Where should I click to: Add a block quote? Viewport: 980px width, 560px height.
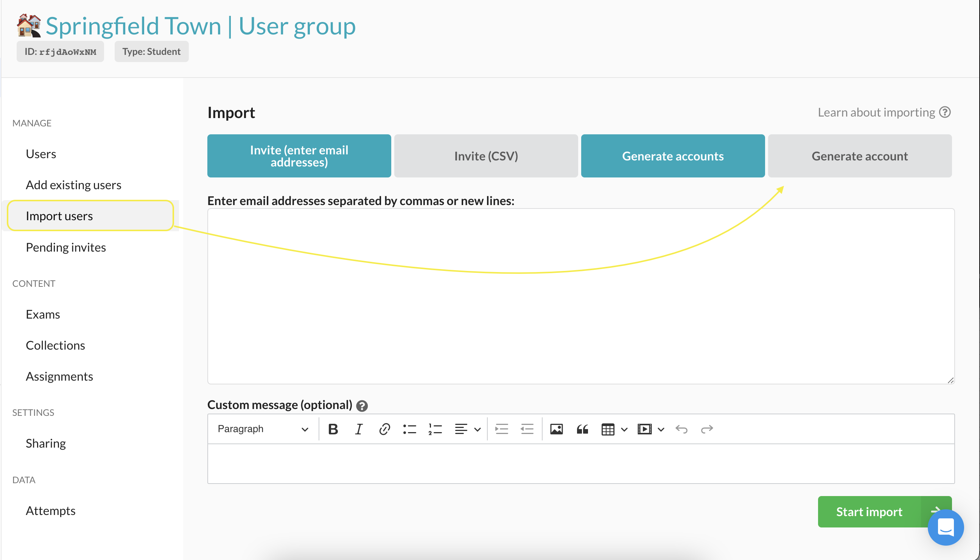pos(582,429)
